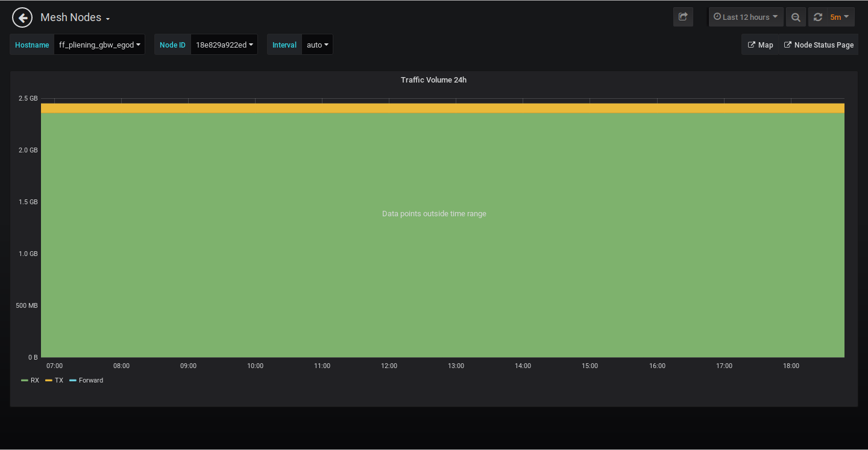Click the zoom out magnifier icon

click(796, 17)
